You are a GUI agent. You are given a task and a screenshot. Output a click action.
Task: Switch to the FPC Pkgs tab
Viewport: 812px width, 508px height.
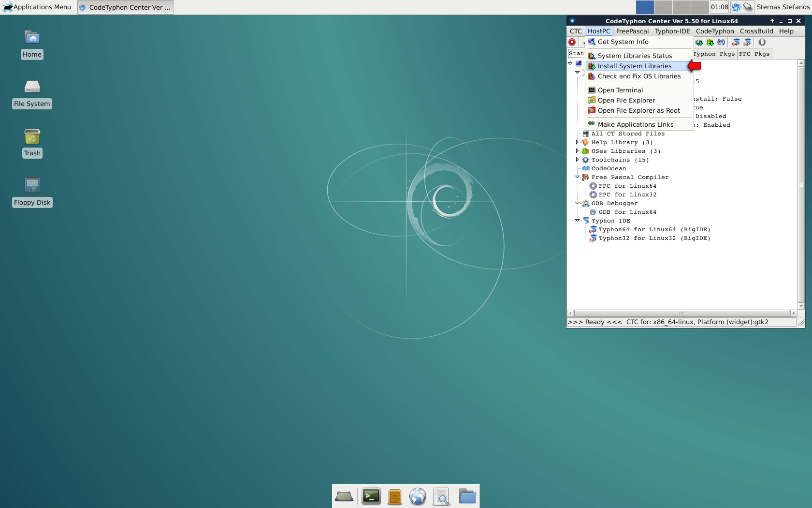click(754, 54)
